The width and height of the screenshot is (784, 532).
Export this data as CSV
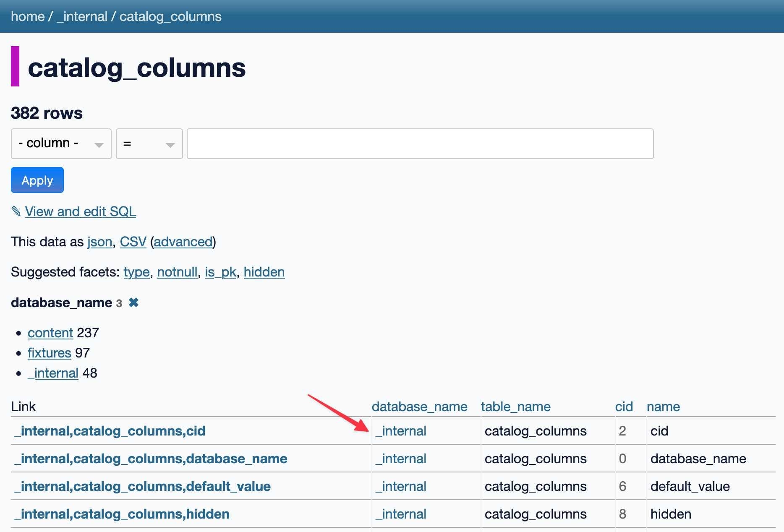click(133, 242)
